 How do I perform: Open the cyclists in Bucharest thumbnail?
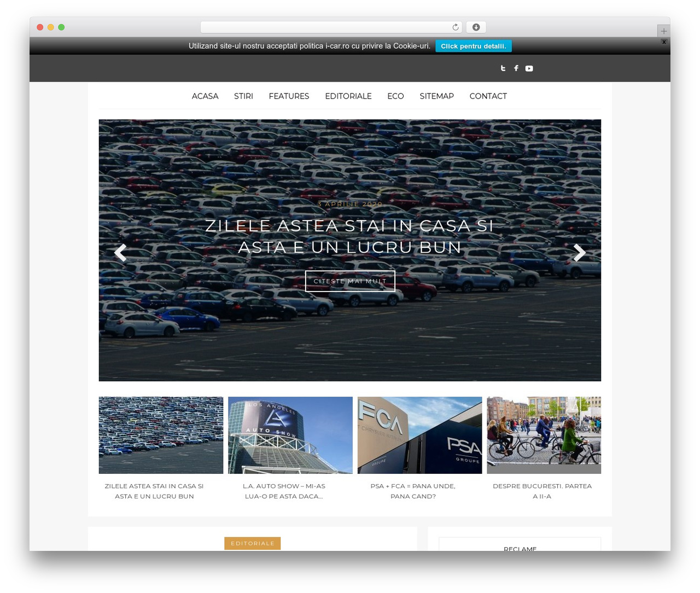click(544, 435)
